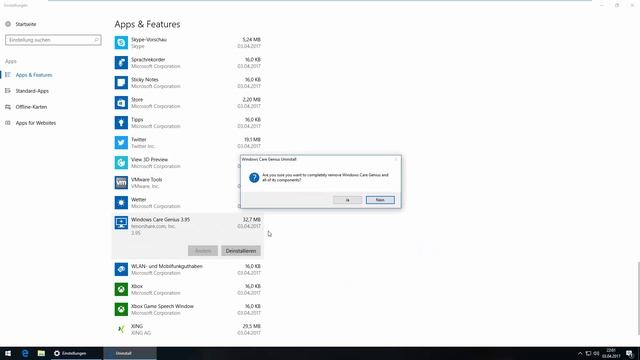Open Standard-Apps section
The width and height of the screenshot is (640, 360).
pyautogui.click(x=32, y=91)
